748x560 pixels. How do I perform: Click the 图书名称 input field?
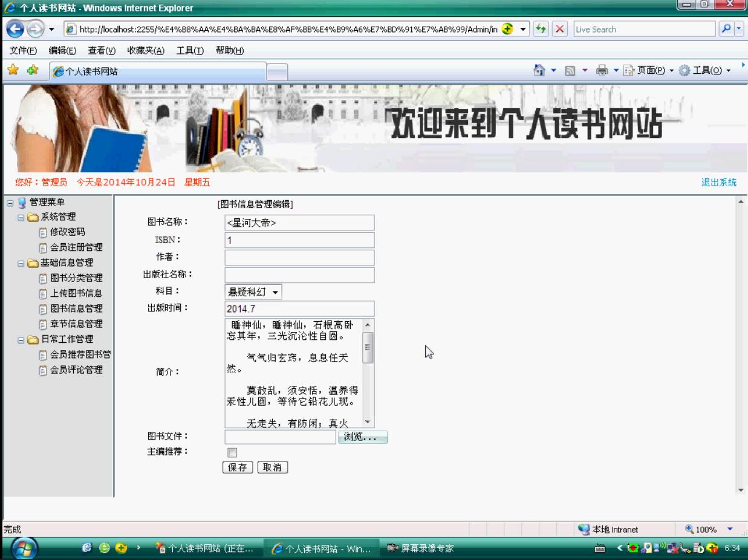pyautogui.click(x=299, y=223)
